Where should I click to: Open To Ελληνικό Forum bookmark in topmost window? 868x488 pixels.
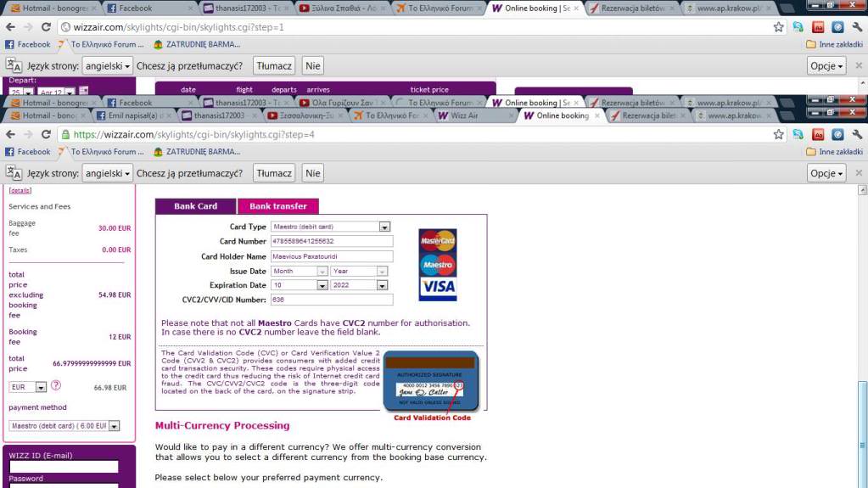[x=101, y=44]
